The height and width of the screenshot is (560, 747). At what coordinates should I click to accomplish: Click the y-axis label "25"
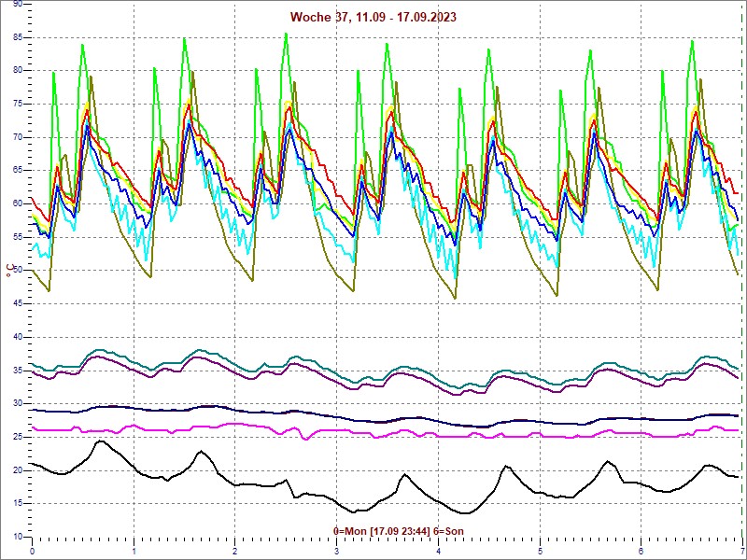(18, 437)
